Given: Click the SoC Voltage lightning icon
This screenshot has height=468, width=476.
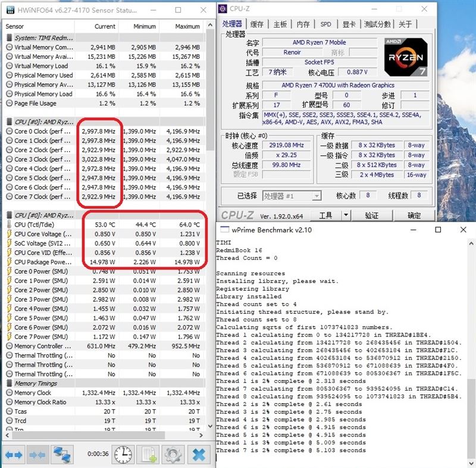Looking at the screenshot, I should click(9, 243).
